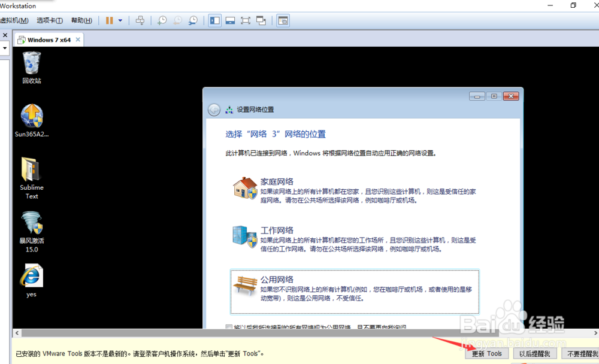Launch the yes Internet Explorer shortcut

pyautogui.click(x=31, y=278)
